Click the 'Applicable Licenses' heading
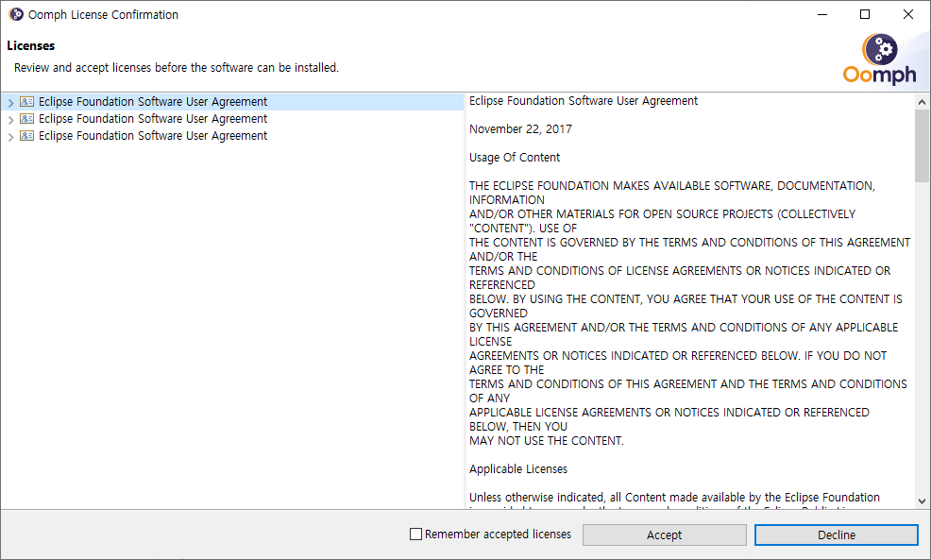931x560 pixels. point(518,469)
